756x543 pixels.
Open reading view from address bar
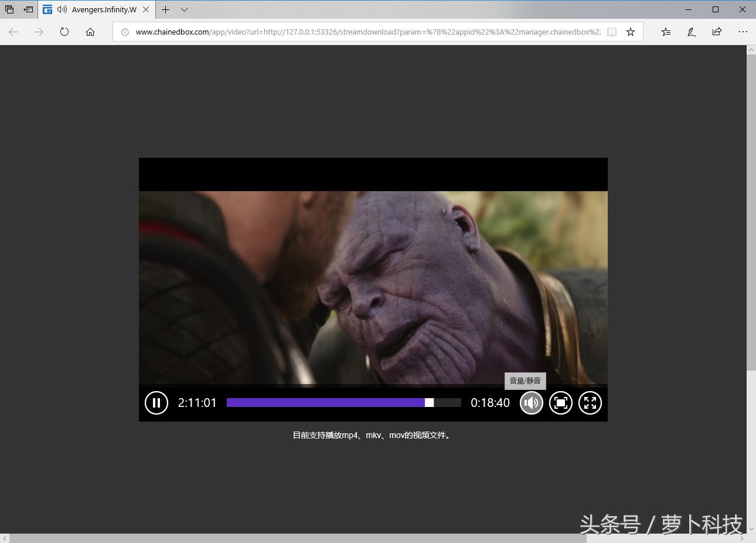612,32
